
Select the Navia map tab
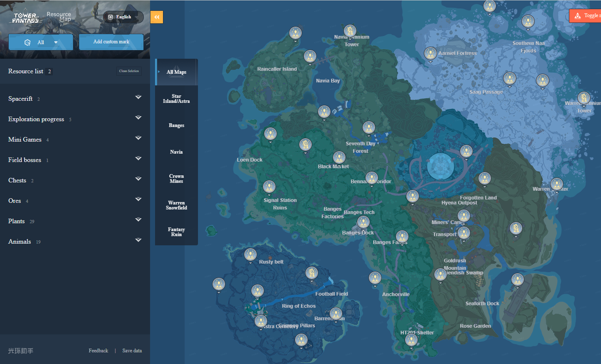(176, 152)
